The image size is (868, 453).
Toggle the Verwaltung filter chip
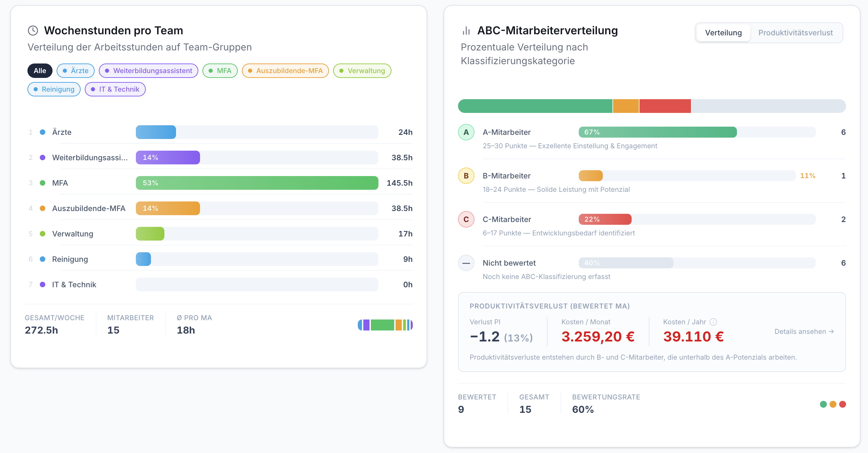click(x=362, y=71)
